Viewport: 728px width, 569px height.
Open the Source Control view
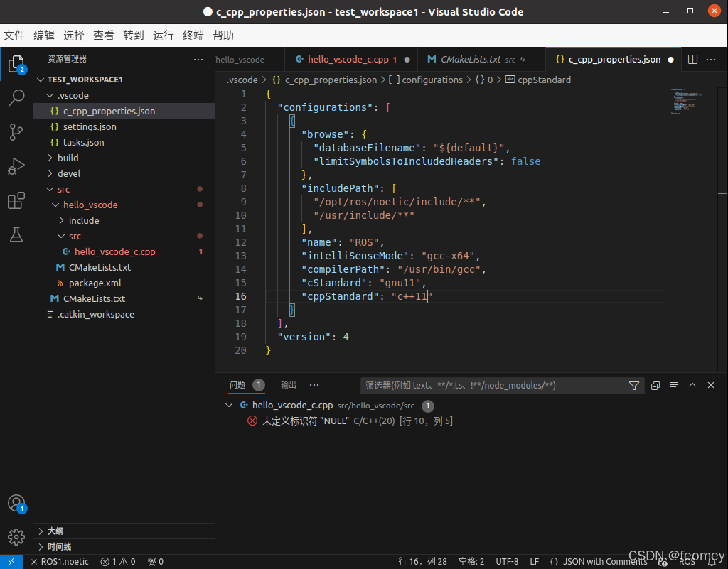(x=16, y=132)
